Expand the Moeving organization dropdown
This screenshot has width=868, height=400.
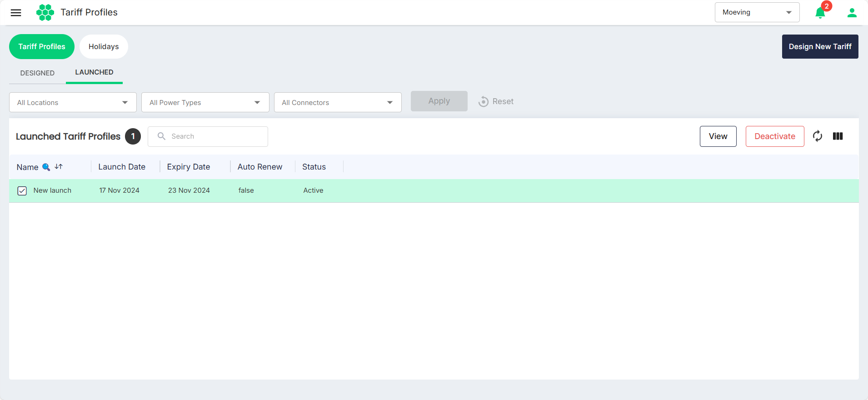(757, 12)
